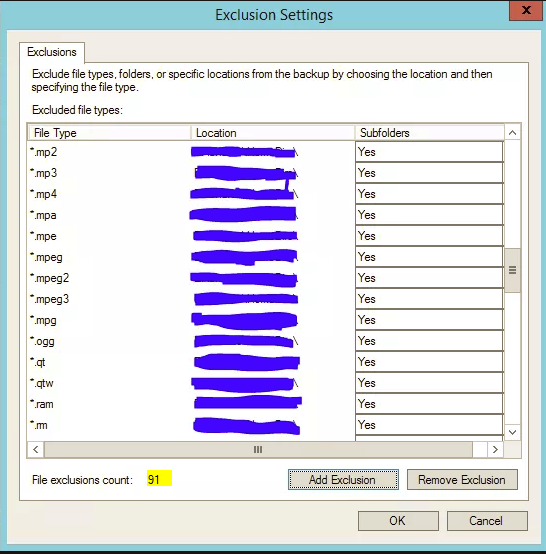Open Subfolders value for *.mp4 row
This screenshot has width=546, height=554.
click(x=429, y=194)
